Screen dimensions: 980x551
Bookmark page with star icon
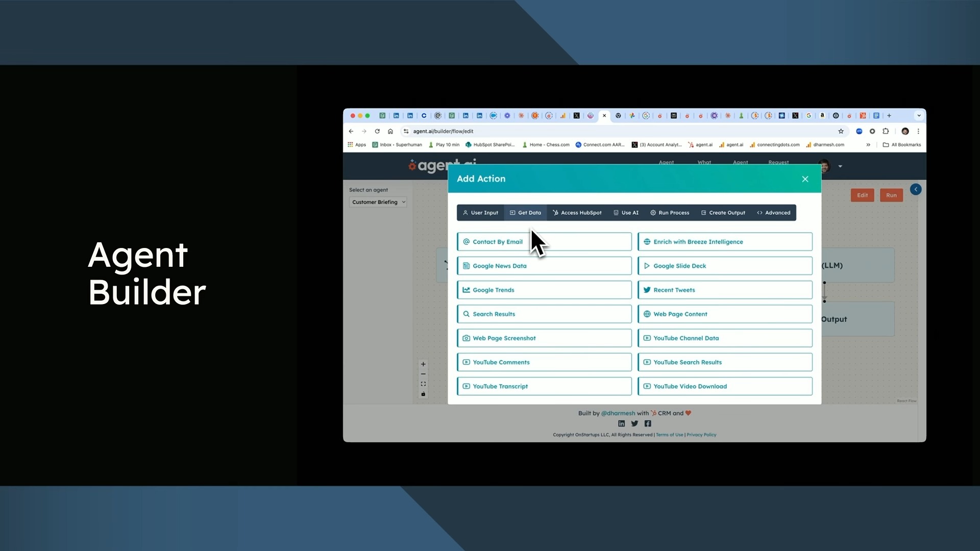[x=841, y=131]
